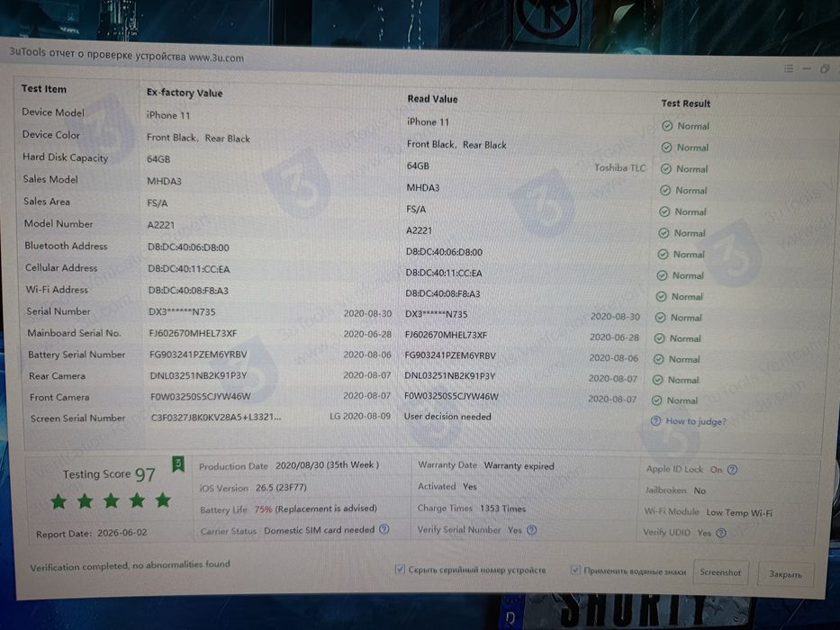Click the Production Date '2020/08/30 (35th Week)' value
The width and height of the screenshot is (840, 630).
point(328,465)
